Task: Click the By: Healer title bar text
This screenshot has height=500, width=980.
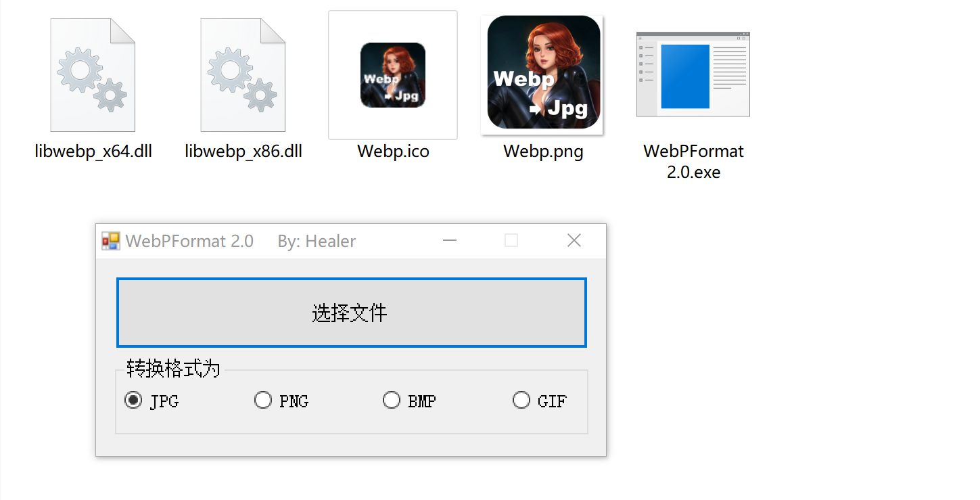Action: pyautogui.click(x=316, y=241)
